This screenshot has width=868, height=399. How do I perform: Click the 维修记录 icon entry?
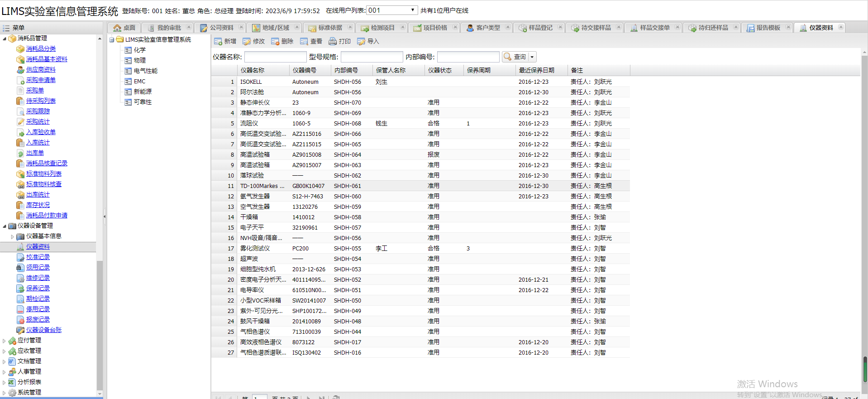point(20,278)
